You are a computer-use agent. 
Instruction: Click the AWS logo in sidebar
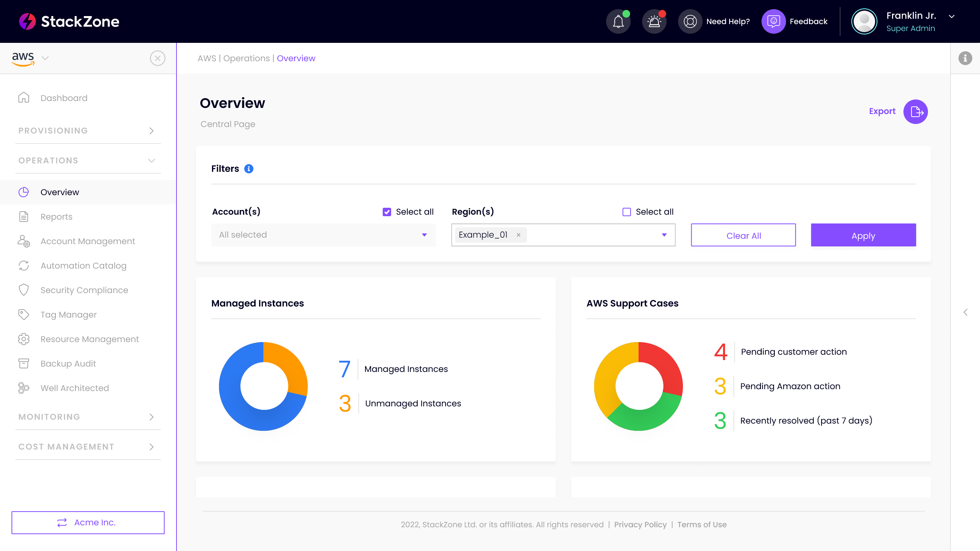[x=23, y=59]
